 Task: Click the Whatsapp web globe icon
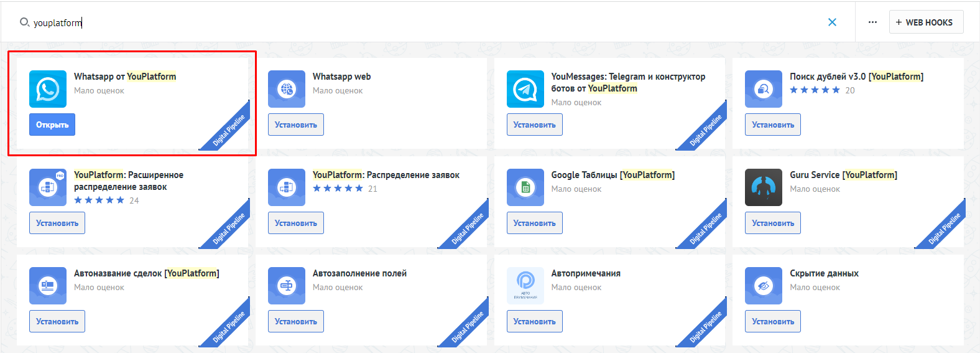pyautogui.click(x=287, y=89)
